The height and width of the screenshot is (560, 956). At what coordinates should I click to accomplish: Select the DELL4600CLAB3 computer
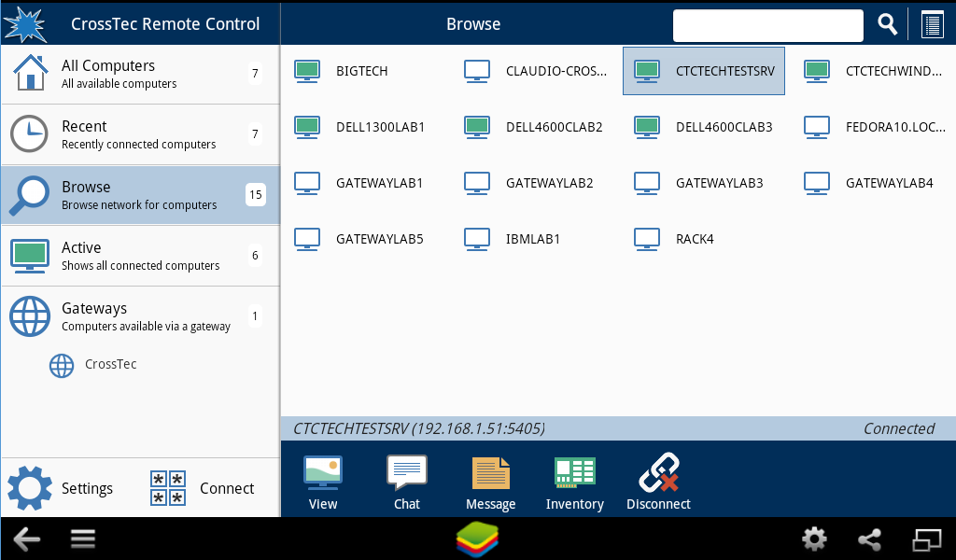(704, 127)
